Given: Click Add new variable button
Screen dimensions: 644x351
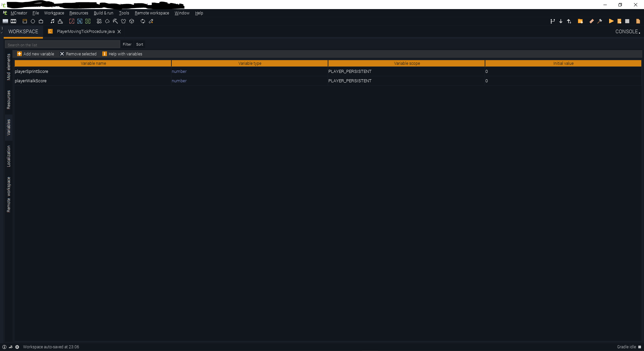Looking at the screenshot, I should [36, 54].
